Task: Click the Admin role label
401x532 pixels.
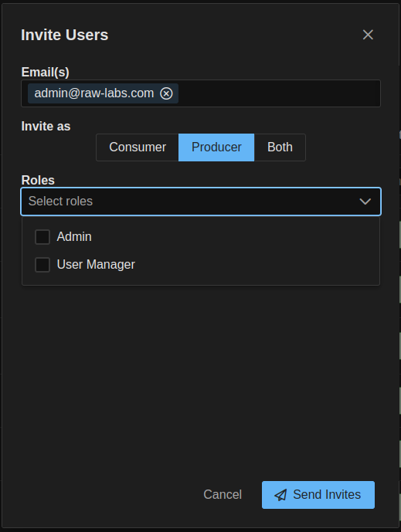Action: click(74, 237)
